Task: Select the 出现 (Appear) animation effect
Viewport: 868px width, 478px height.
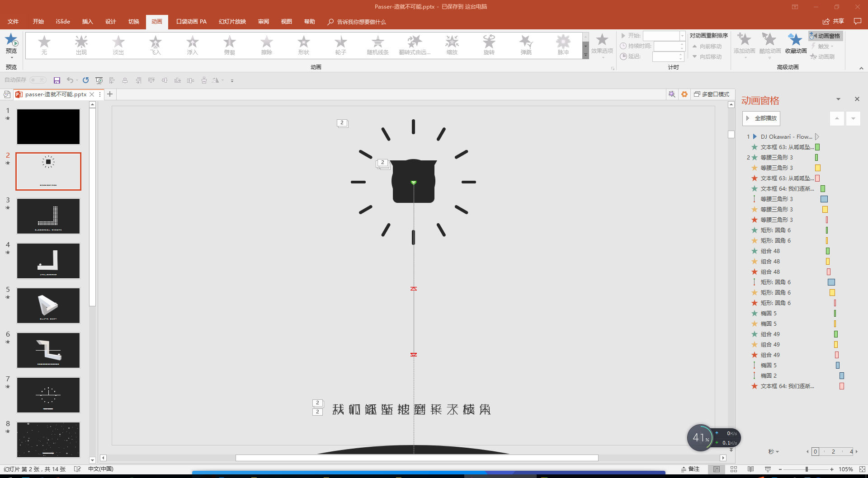Action: coord(81,45)
